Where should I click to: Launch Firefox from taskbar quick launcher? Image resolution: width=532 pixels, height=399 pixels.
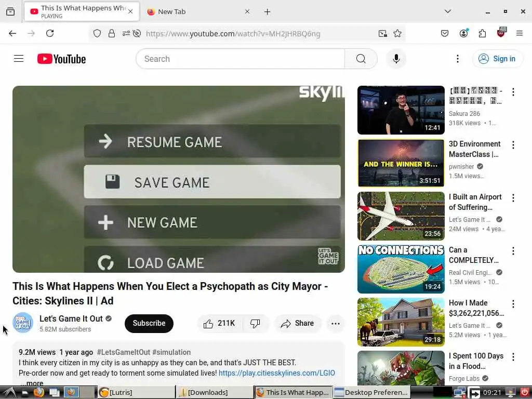click(x=38, y=393)
